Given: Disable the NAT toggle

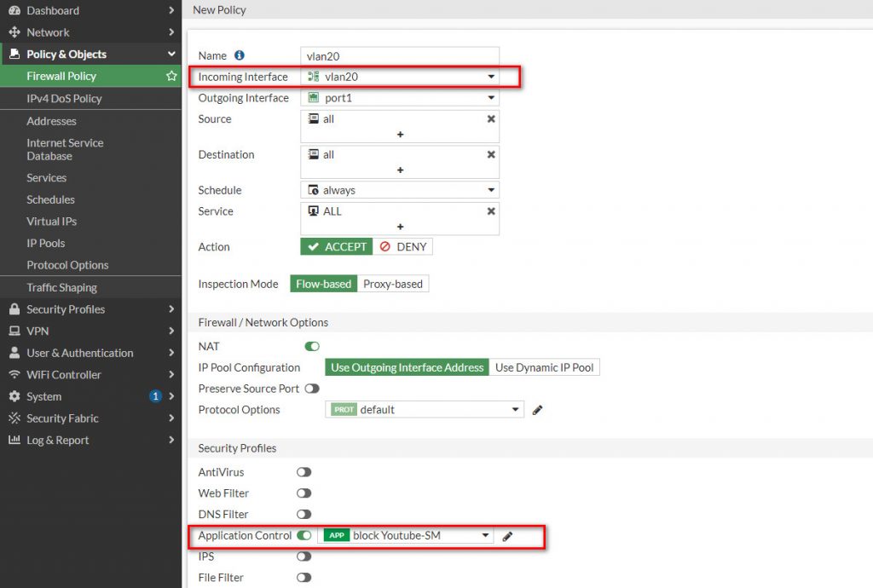Looking at the screenshot, I should (x=311, y=346).
